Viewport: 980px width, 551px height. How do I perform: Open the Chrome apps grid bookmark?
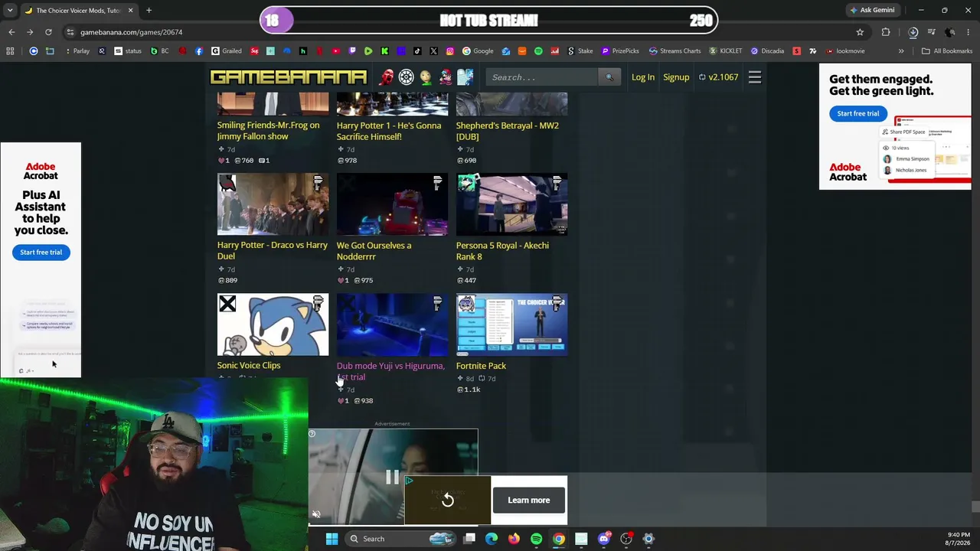(x=10, y=51)
